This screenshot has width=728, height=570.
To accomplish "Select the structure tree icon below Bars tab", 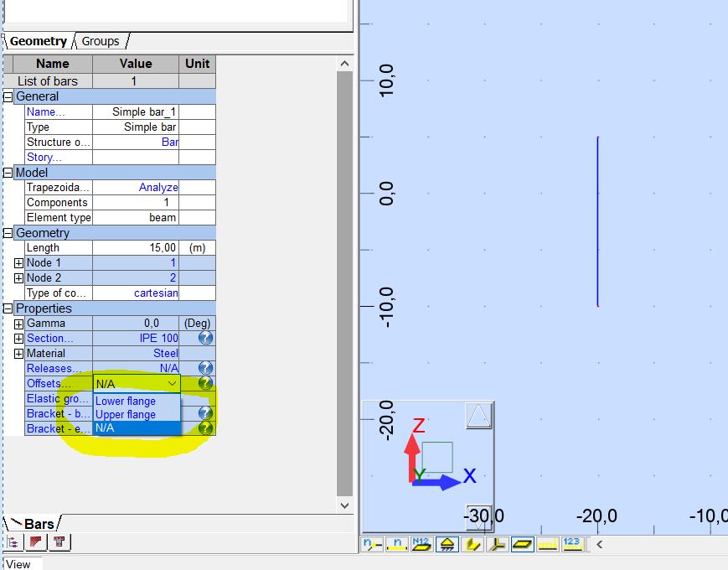I will tap(13, 541).
